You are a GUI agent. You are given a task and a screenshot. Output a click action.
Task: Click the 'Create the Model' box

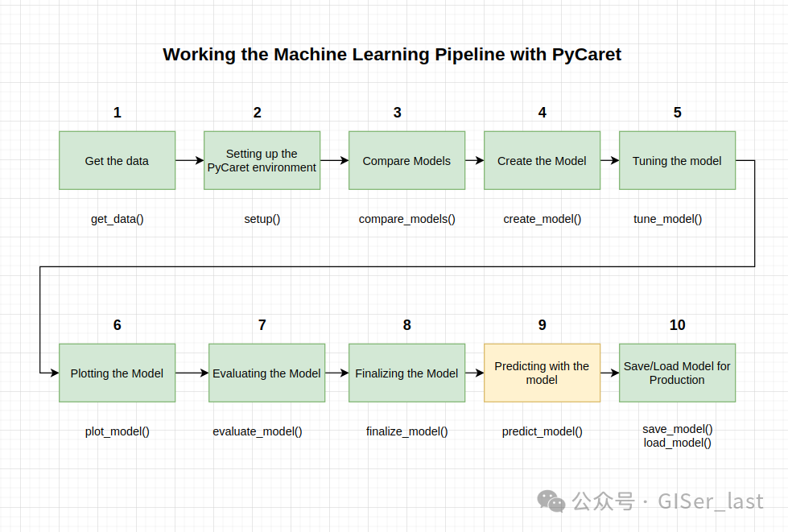[542, 160]
